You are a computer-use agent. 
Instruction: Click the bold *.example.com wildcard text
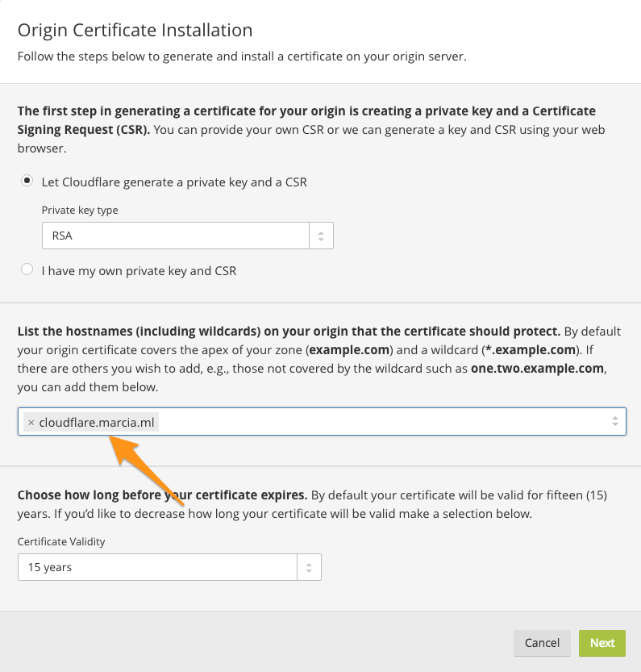click(531, 350)
